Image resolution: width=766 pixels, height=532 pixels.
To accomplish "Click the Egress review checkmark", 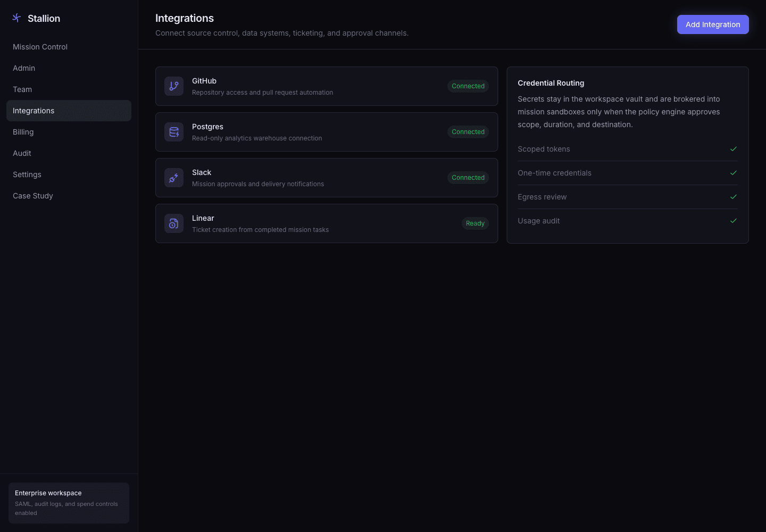I will tap(734, 197).
